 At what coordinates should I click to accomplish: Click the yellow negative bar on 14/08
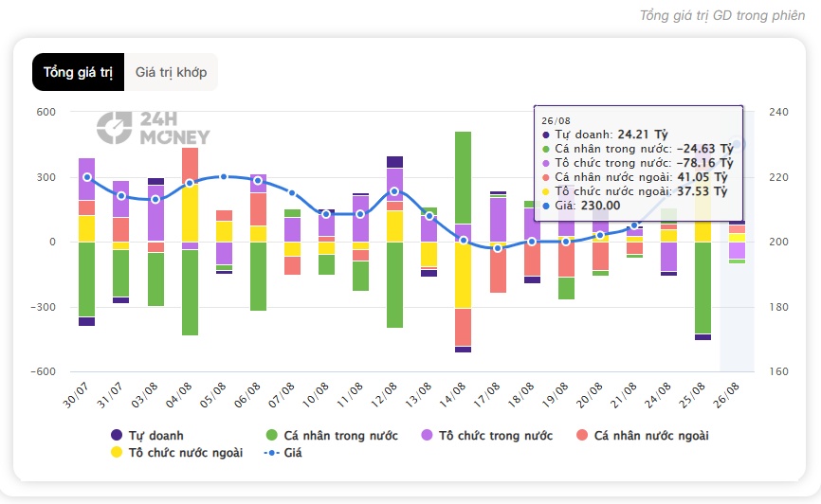463,275
